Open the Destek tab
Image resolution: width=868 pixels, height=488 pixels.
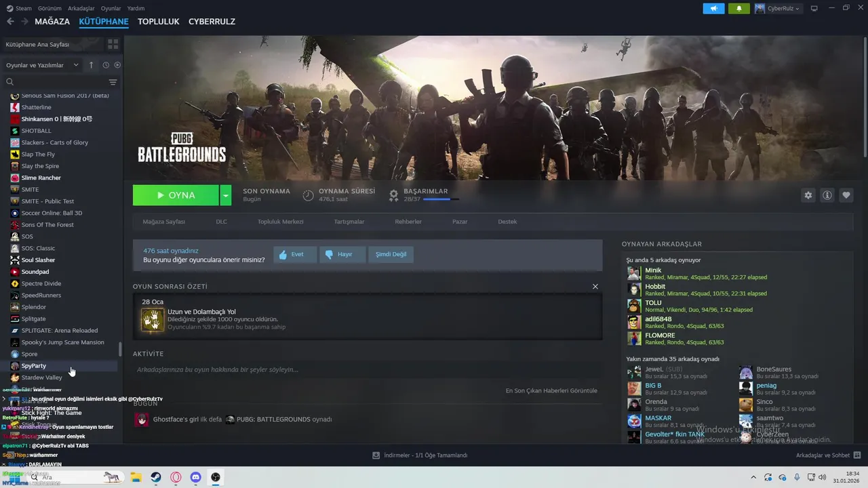[x=507, y=222]
